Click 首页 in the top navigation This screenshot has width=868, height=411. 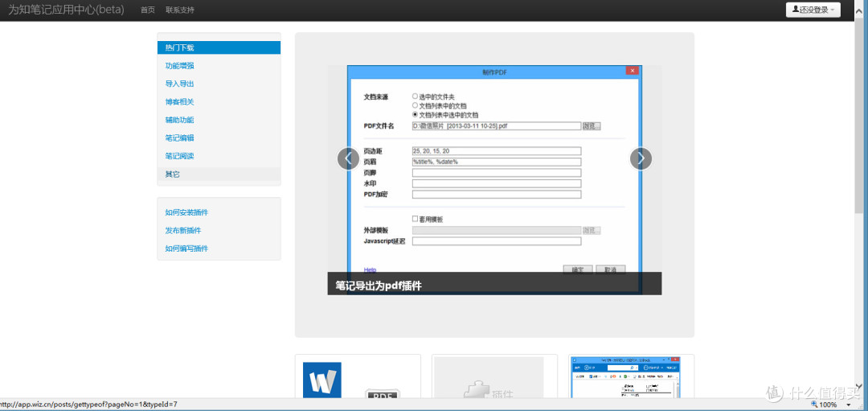tap(148, 10)
